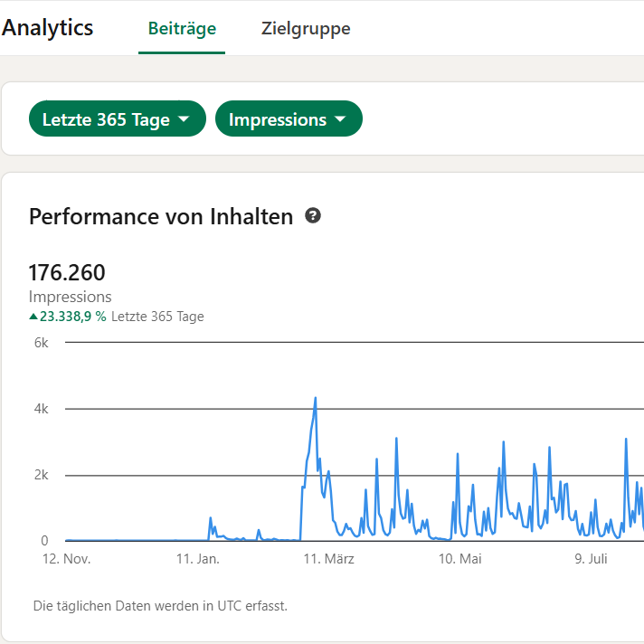This screenshot has width=644, height=644.
Task: Switch to the Beiträge tab
Action: [x=182, y=29]
